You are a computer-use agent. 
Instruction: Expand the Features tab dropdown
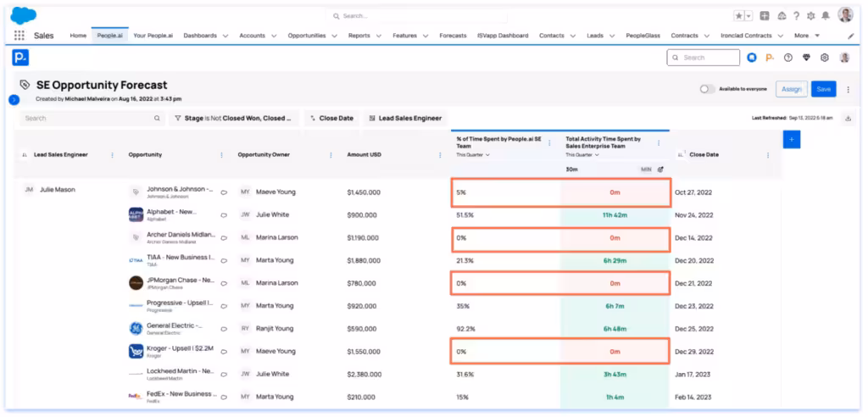coord(426,36)
